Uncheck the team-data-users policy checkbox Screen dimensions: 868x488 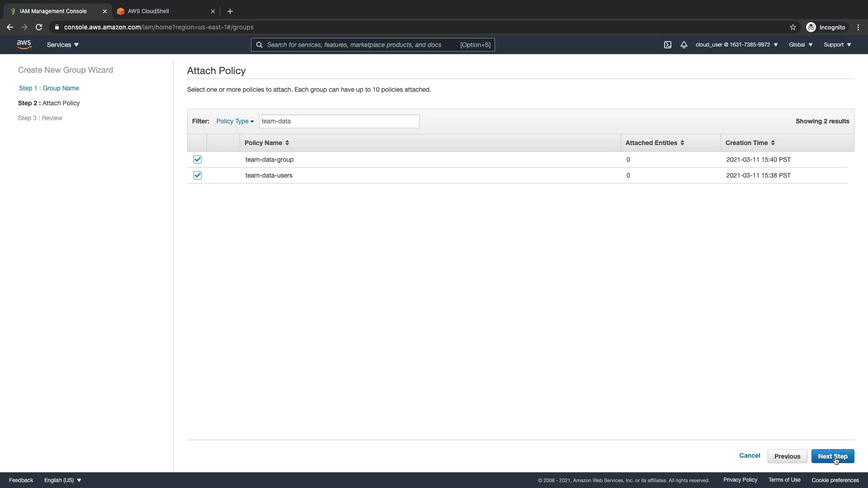(x=198, y=175)
